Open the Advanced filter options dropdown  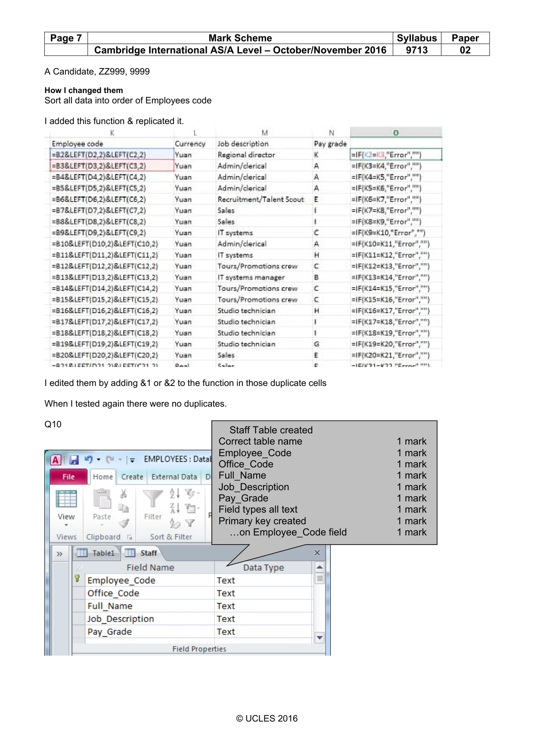coord(192,508)
